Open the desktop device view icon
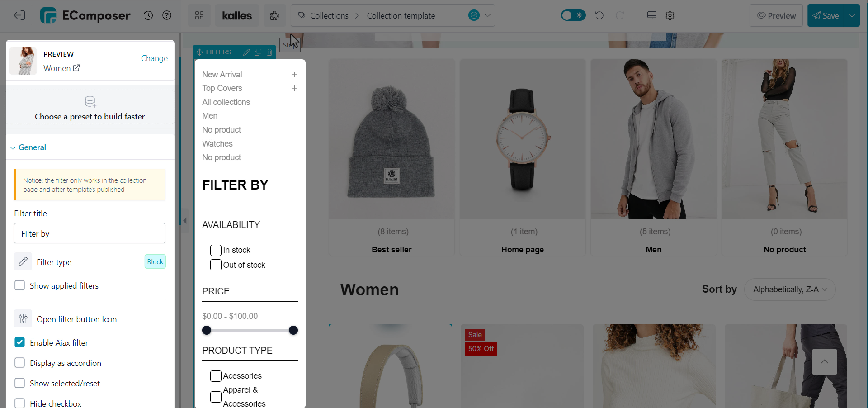The image size is (868, 408). point(651,15)
